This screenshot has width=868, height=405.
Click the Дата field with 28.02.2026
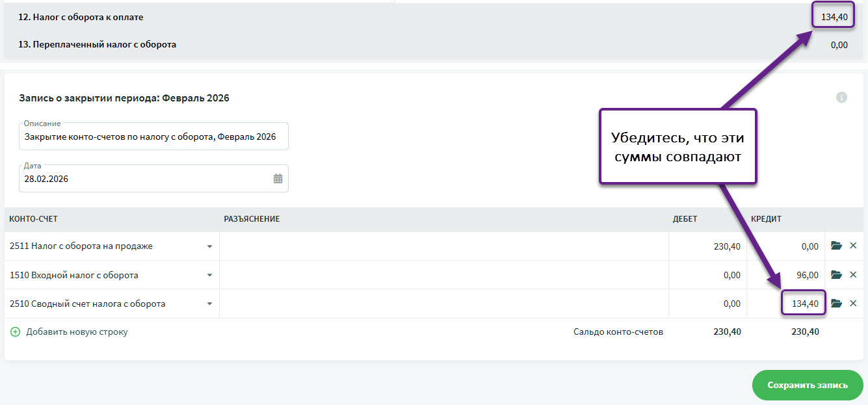coord(143,179)
